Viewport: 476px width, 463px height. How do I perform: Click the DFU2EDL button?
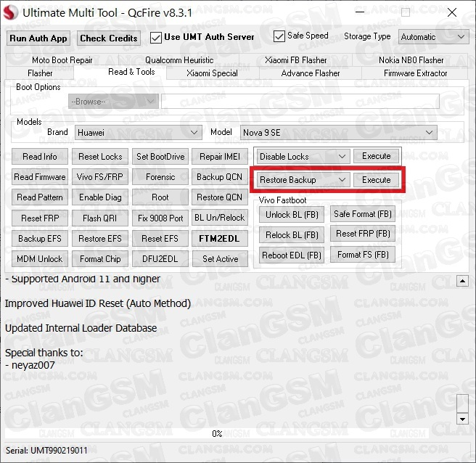pos(160,259)
